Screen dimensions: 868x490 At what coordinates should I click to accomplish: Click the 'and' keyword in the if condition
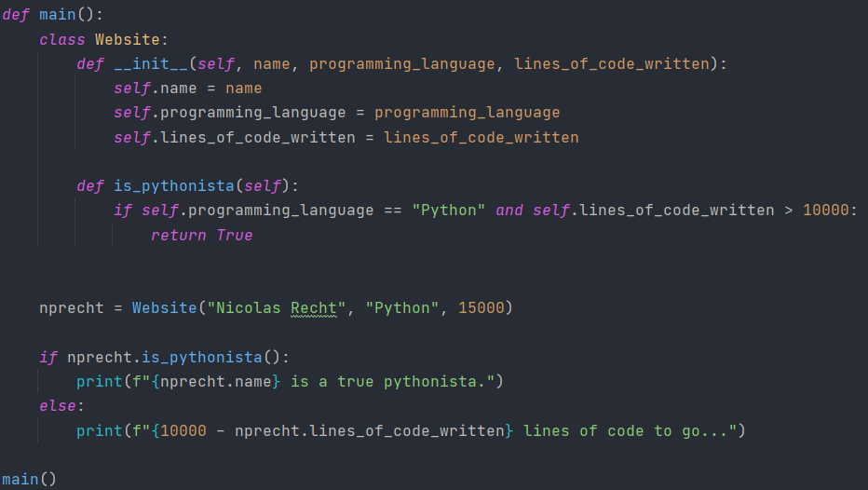(x=509, y=211)
